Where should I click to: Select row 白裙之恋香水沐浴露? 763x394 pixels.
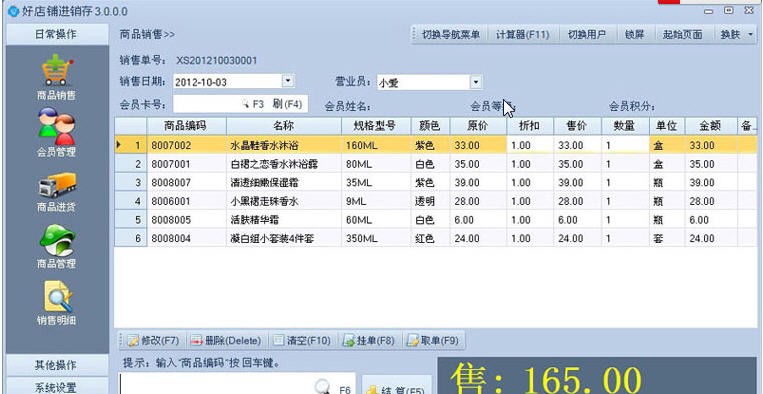click(436, 164)
